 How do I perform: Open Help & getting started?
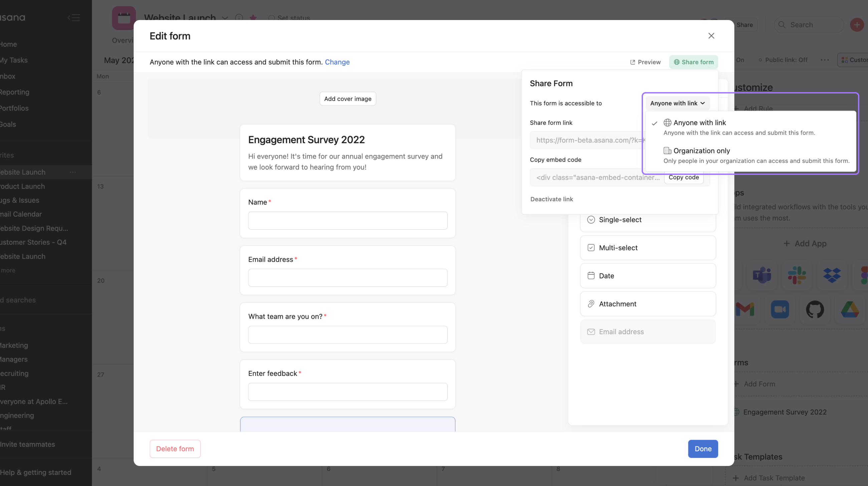(35, 472)
